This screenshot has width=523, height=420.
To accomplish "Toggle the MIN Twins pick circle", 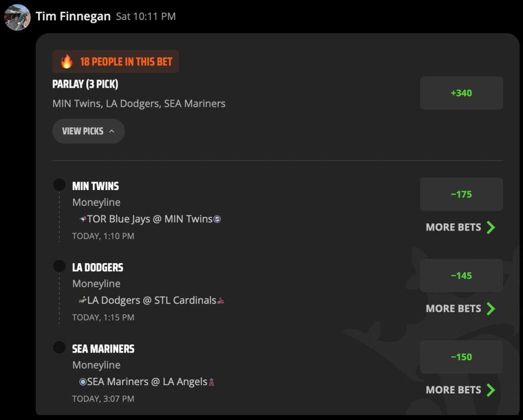I will [x=59, y=184].
